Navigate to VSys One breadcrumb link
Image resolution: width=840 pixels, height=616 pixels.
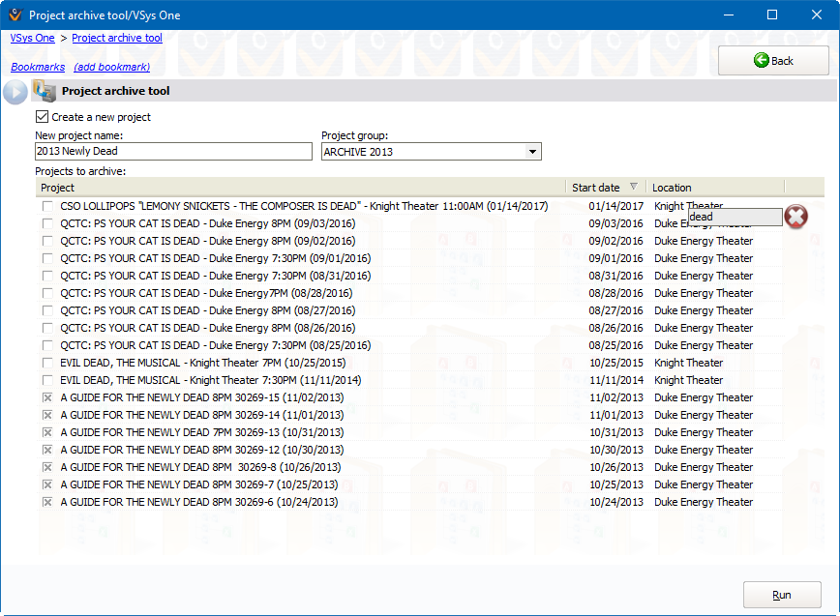coord(32,38)
